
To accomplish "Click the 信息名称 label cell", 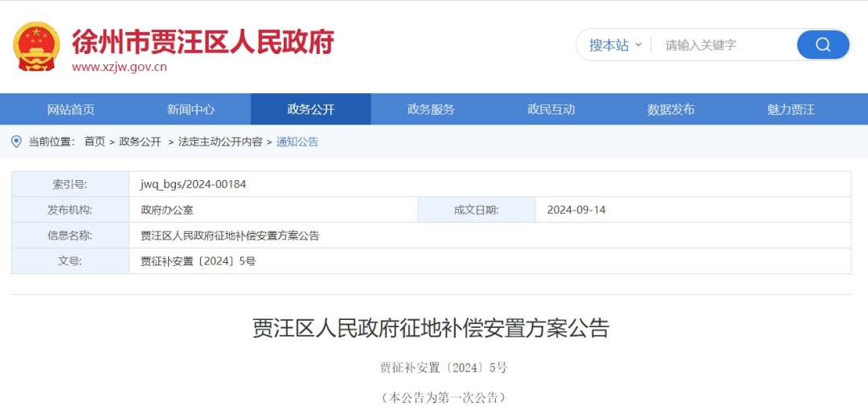I will tap(70, 236).
